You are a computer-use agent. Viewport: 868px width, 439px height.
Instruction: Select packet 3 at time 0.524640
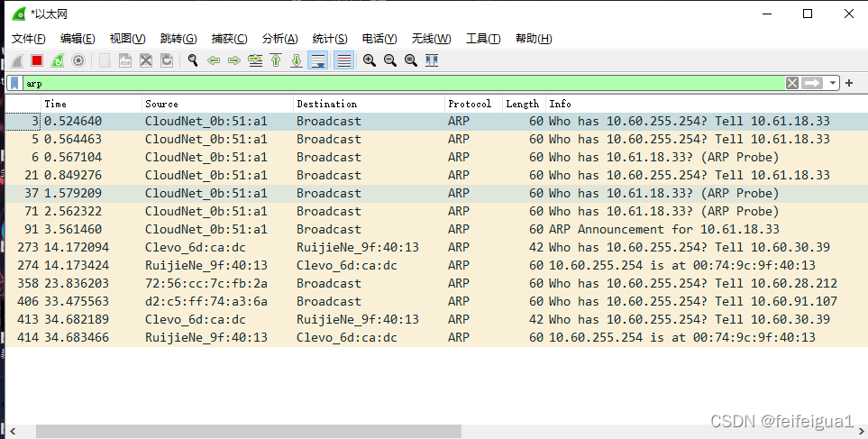(437, 121)
